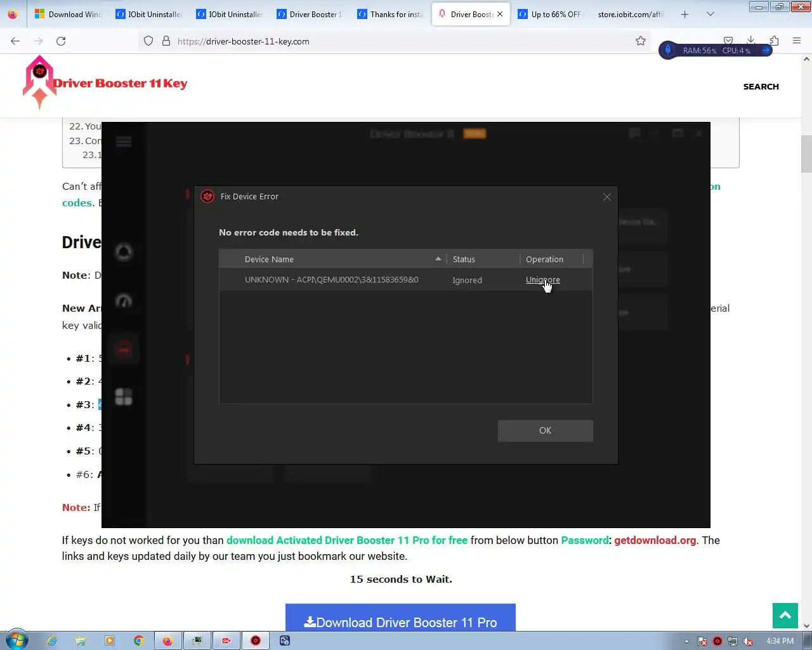The height and width of the screenshot is (650, 812).
Task: Launch Google Chrome from taskbar
Action: coord(139,640)
